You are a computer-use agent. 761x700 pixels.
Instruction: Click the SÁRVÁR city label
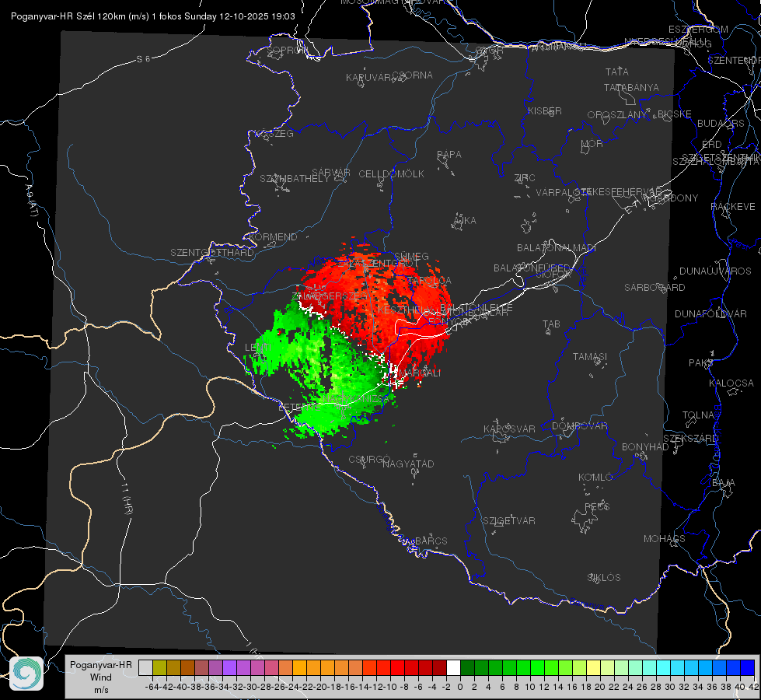[x=331, y=173]
